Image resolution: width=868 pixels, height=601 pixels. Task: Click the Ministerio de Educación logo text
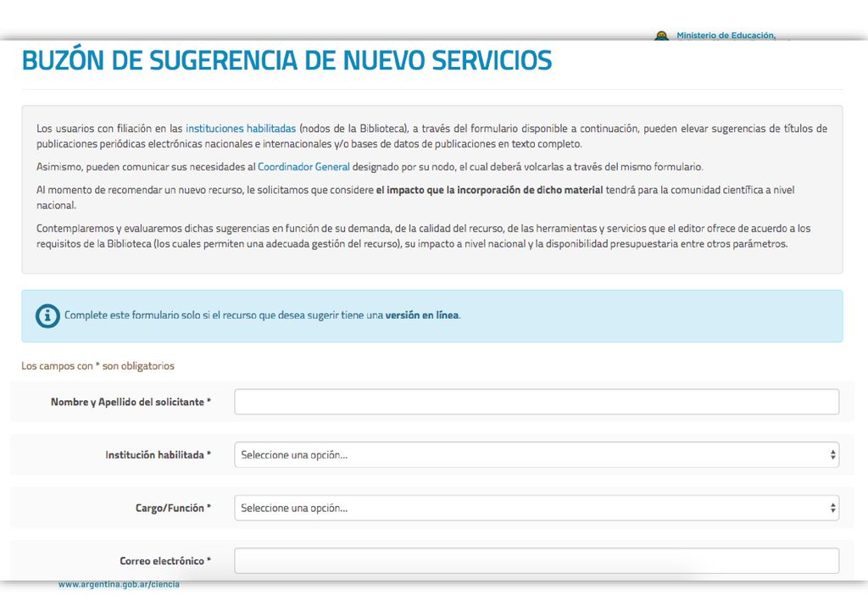click(x=726, y=36)
